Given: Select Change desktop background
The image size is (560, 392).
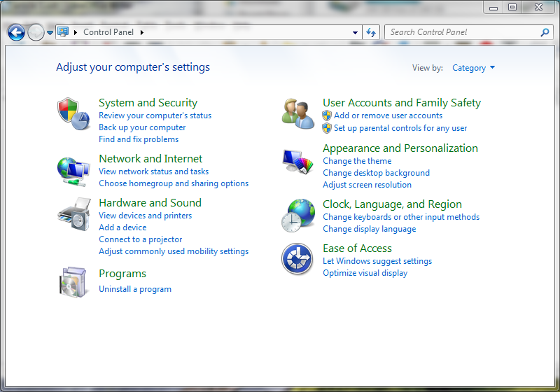Looking at the screenshot, I should [x=376, y=173].
